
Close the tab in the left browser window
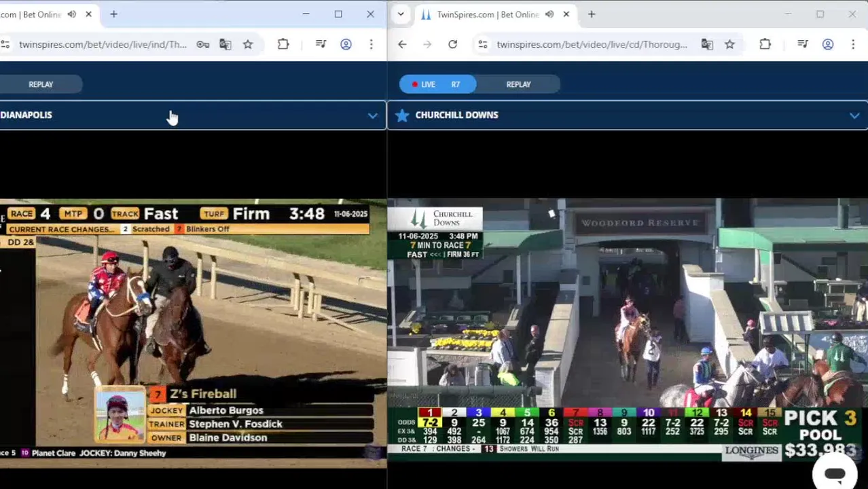click(88, 14)
